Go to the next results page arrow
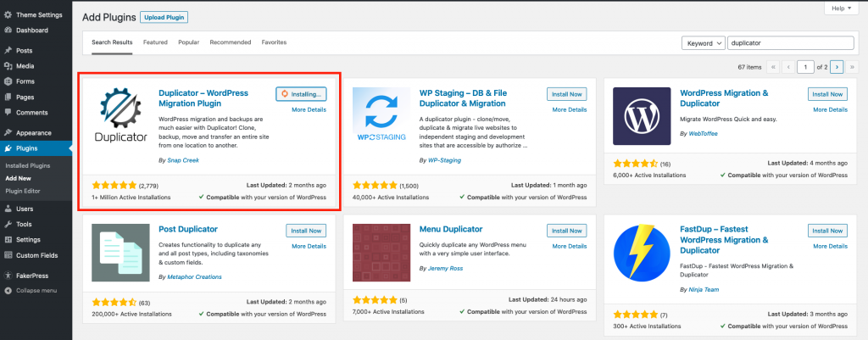The height and width of the screenshot is (340, 868). point(837,67)
